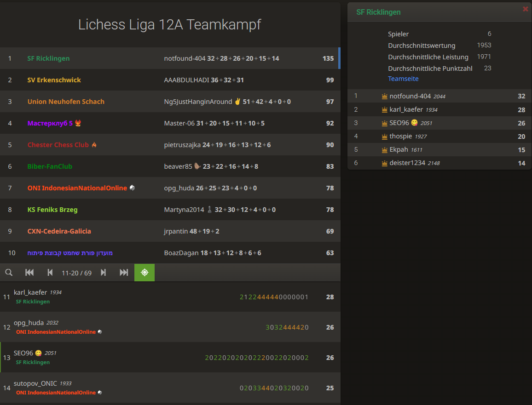Click karl_kaefer result string in row 11

click(x=274, y=297)
